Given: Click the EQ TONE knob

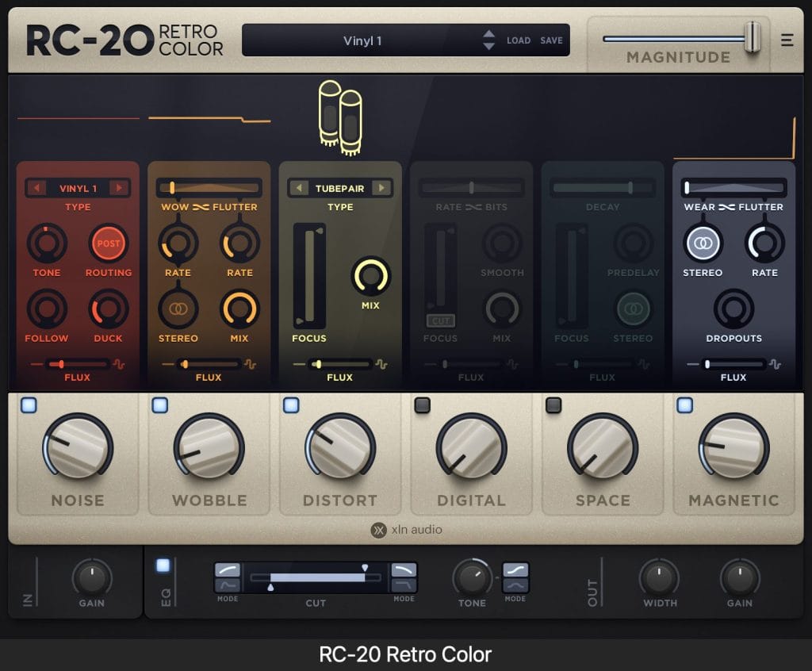Looking at the screenshot, I should (473, 577).
